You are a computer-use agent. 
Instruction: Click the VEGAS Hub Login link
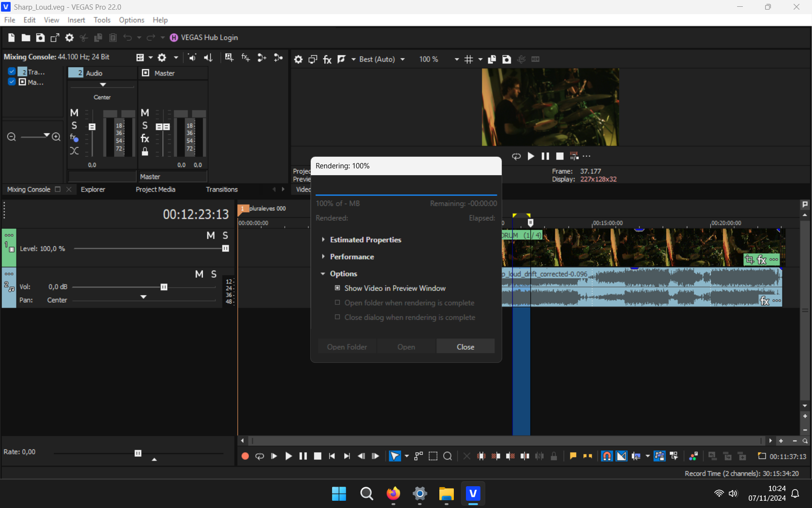coord(209,38)
